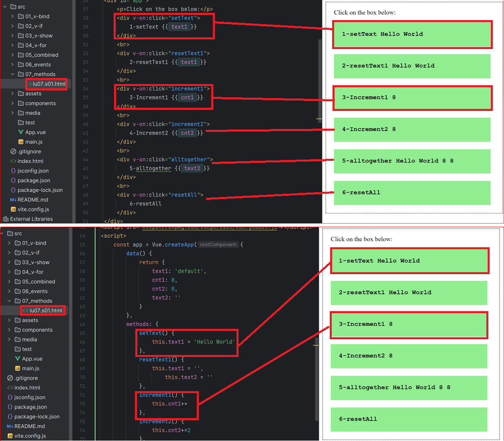The image size is (504, 441).
Task: Click the '6-resetAll' box in the lower preview
Action: [x=409, y=419]
